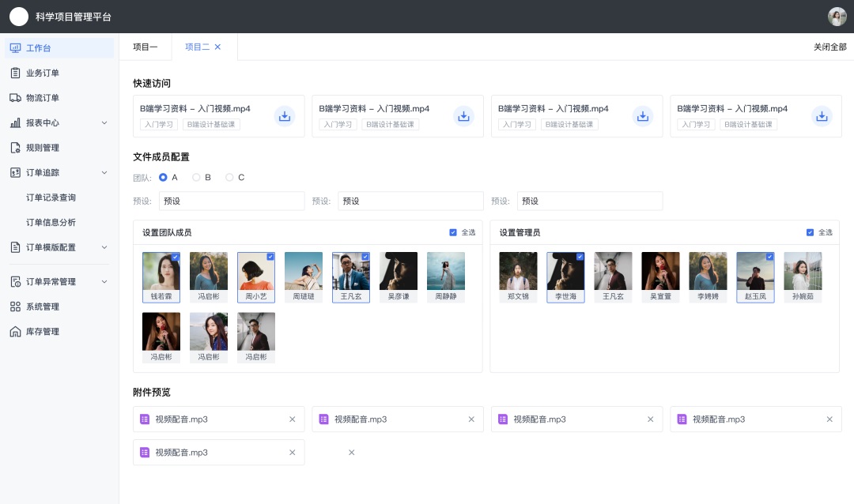The height and width of the screenshot is (504, 854).
Task: Toggle 全选 checkbox in 设置管理员
Action: click(x=810, y=232)
